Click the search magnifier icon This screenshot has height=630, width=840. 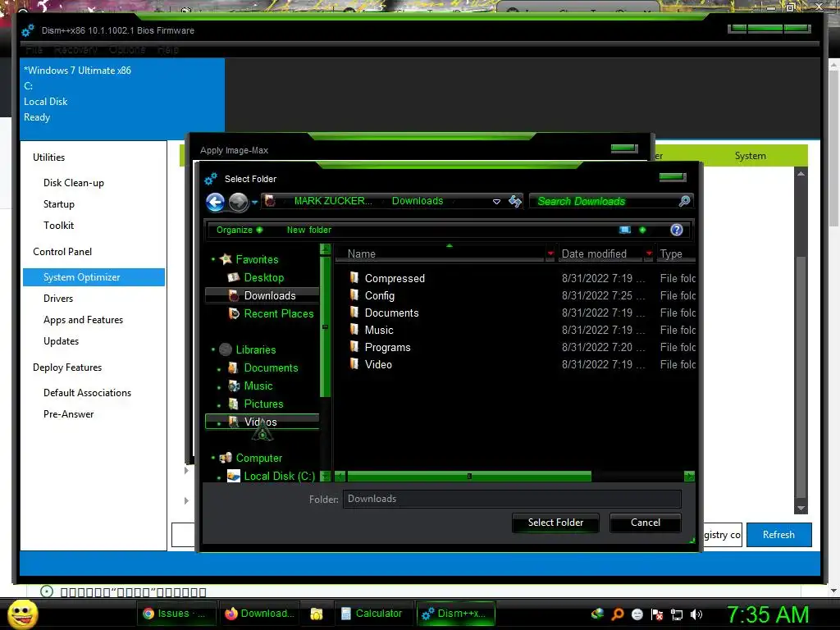click(x=684, y=202)
